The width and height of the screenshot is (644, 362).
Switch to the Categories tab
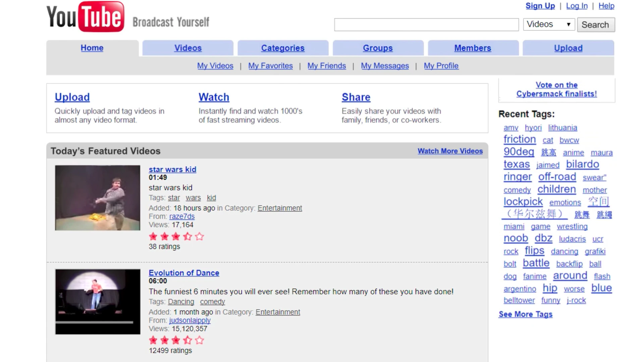tap(283, 48)
